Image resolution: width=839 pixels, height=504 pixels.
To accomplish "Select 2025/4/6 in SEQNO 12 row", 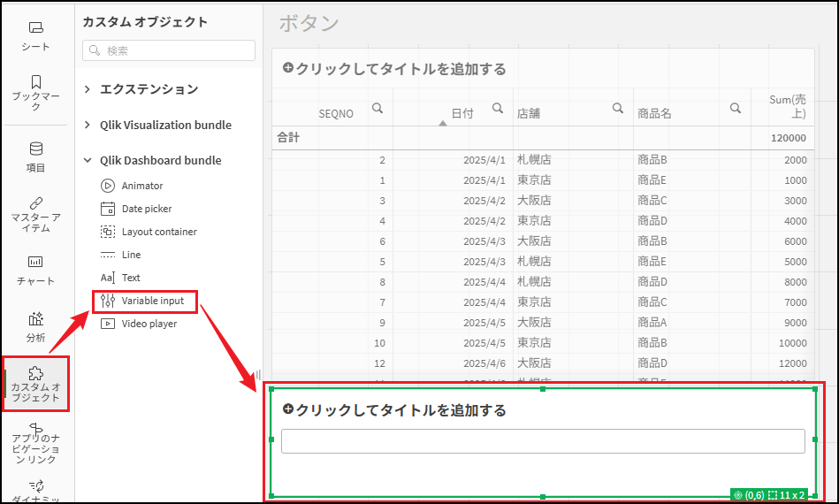I will tap(484, 363).
